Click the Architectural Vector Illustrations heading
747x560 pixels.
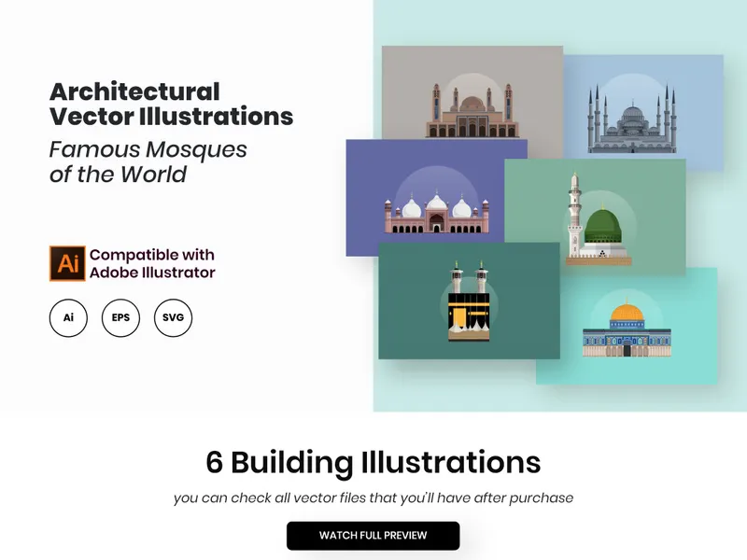pyautogui.click(x=171, y=105)
